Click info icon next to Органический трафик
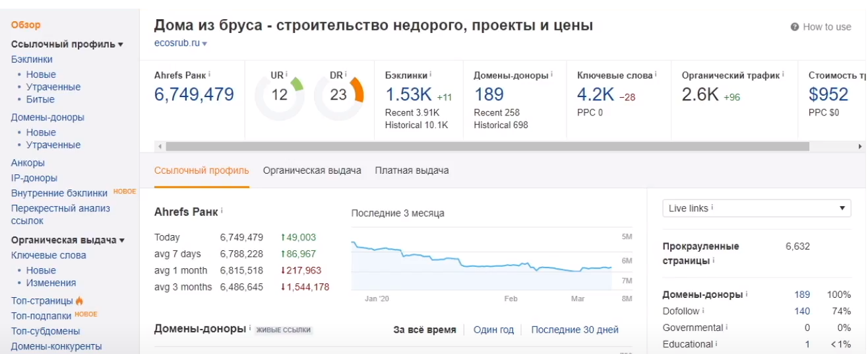 tap(783, 74)
